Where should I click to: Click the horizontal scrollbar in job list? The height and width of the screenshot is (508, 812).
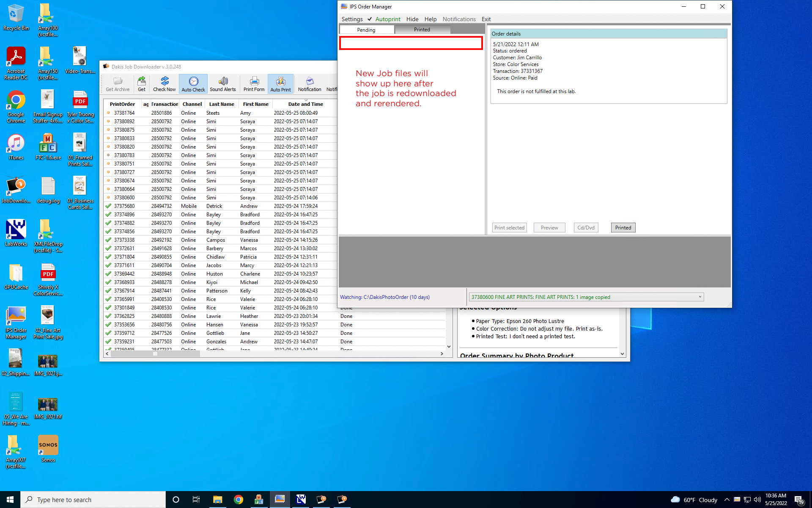pos(155,354)
